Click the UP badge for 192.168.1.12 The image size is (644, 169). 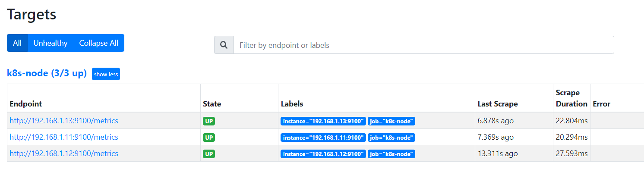tap(209, 154)
